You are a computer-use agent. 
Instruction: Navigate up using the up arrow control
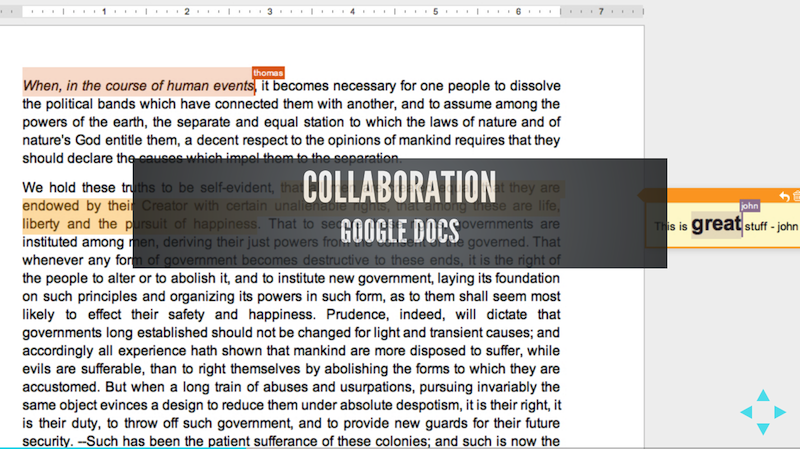[763, 395]
